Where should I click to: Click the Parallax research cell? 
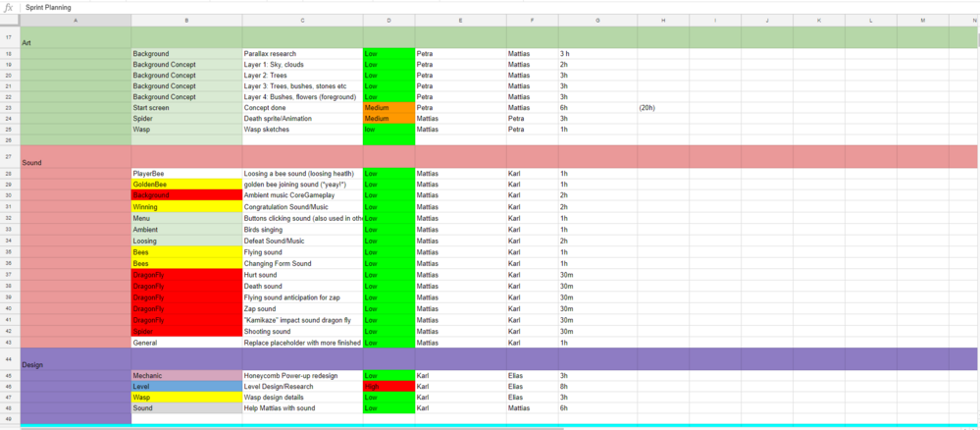point(302,54)
